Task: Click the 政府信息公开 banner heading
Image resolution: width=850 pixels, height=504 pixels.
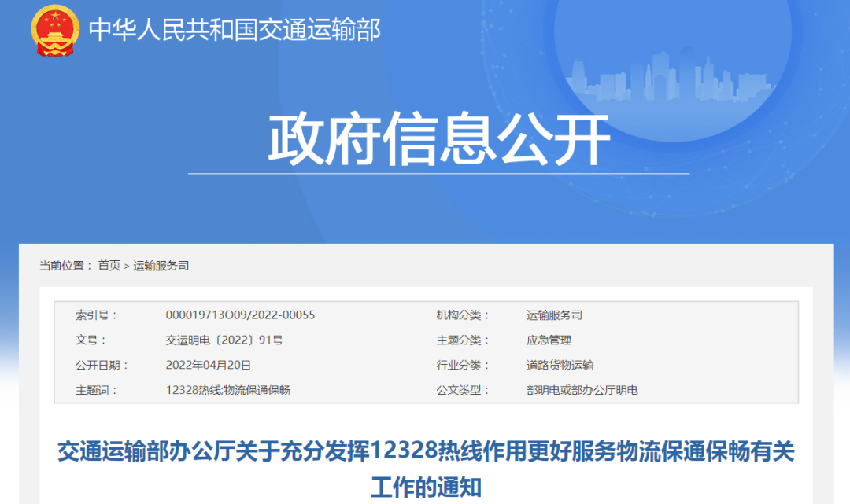Action: pyautogui.click(x=439, y=138)
